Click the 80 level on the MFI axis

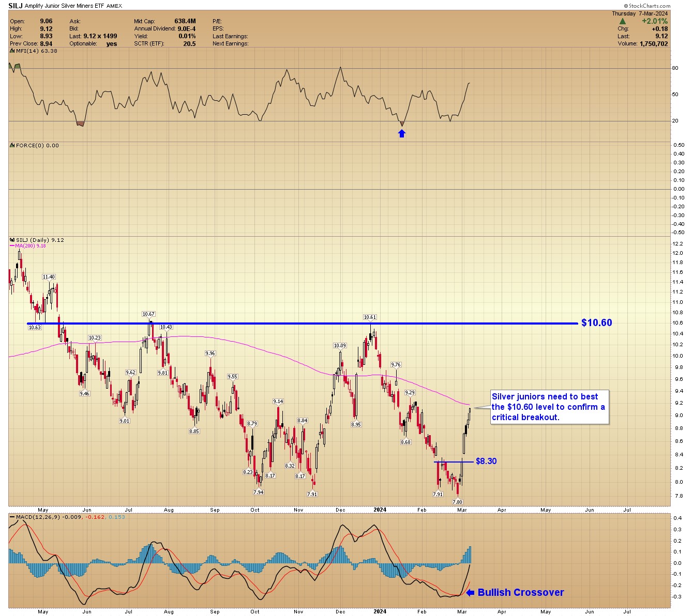[675, 68]
